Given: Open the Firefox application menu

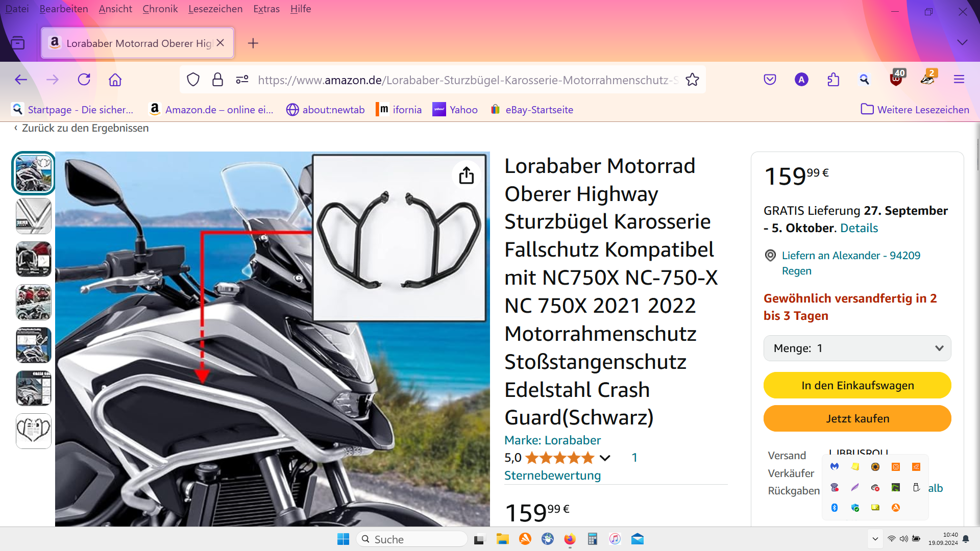Looking at the screenshot, I should [x=959, y=80].
